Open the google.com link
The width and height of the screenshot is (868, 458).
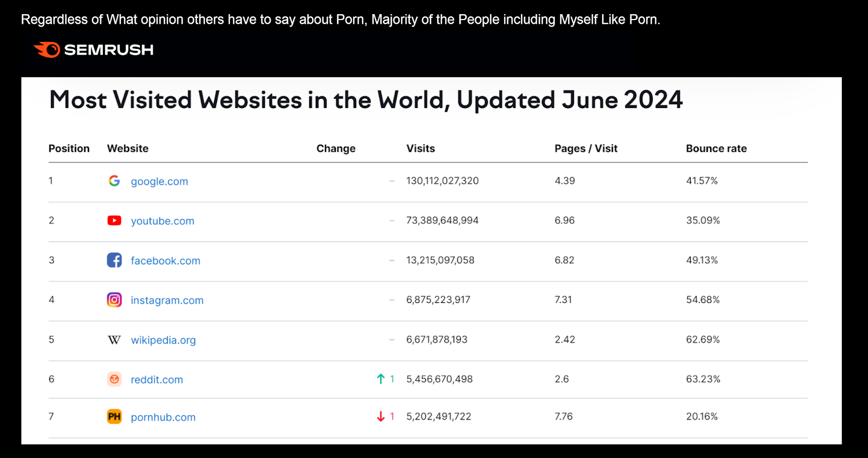[159, 181]
